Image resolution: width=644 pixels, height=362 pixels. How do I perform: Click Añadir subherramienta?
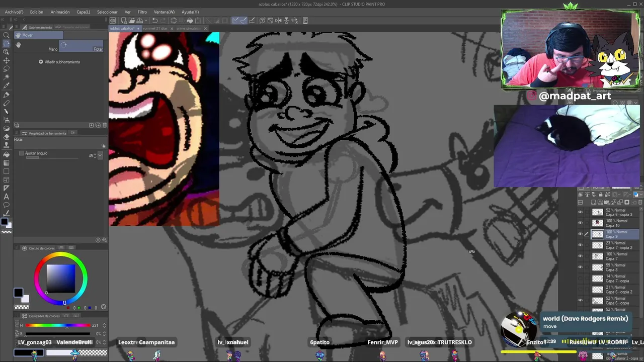point(59,62)
